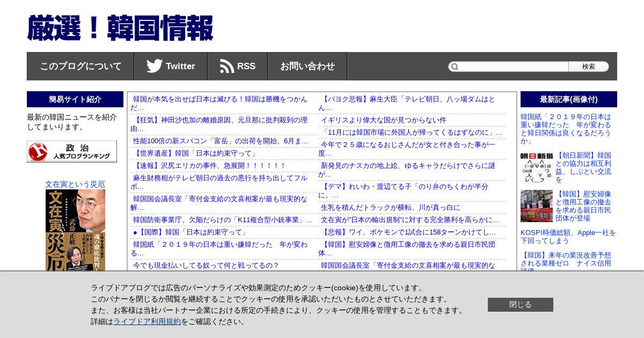Image resolution: width=644 pixels, height=338 pixels.
Task: Open sidebar 韓国紙「２０１９年の日本は重い嫌韓 latest article
Action: [566, 129]
